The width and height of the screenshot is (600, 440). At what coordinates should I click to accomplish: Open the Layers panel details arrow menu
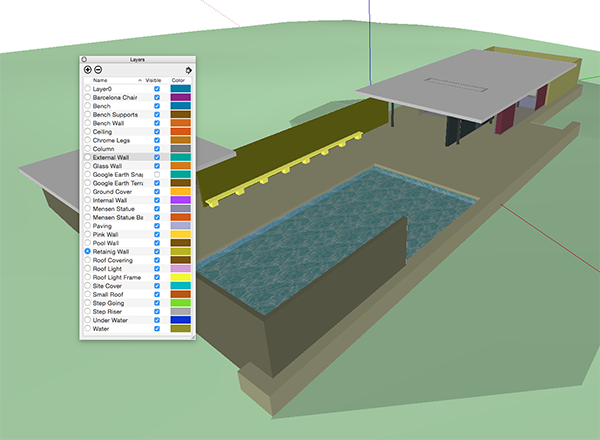tap(189, 70)
